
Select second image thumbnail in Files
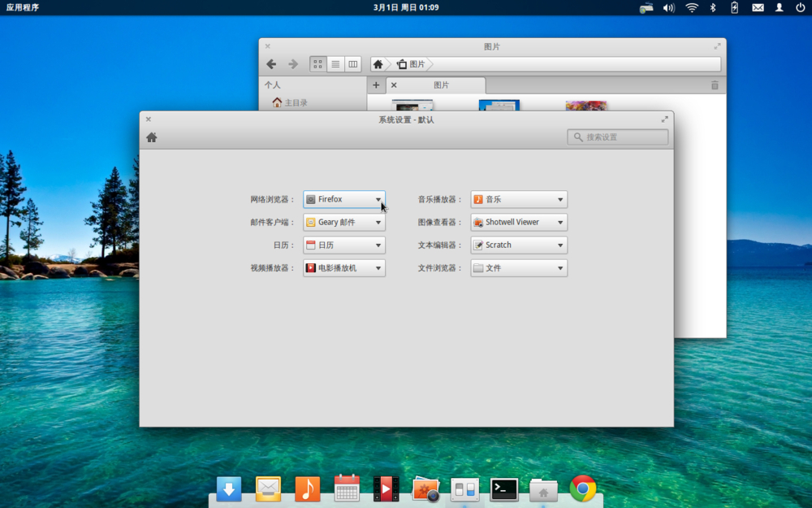[x=499, y=106]
